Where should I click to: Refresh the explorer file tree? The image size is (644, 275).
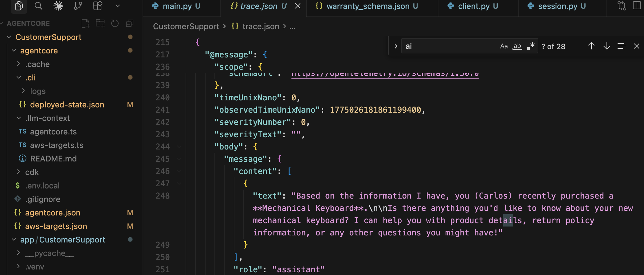(115, 24)
